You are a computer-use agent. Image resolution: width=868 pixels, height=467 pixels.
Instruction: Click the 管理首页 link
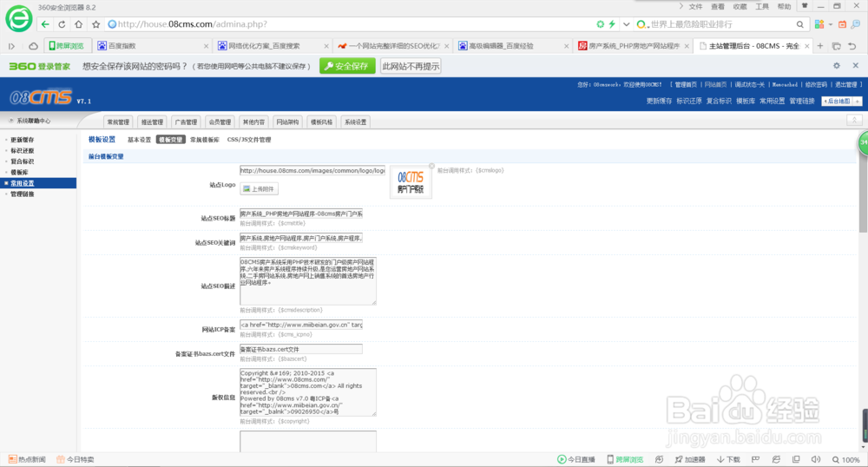[686, 85]
